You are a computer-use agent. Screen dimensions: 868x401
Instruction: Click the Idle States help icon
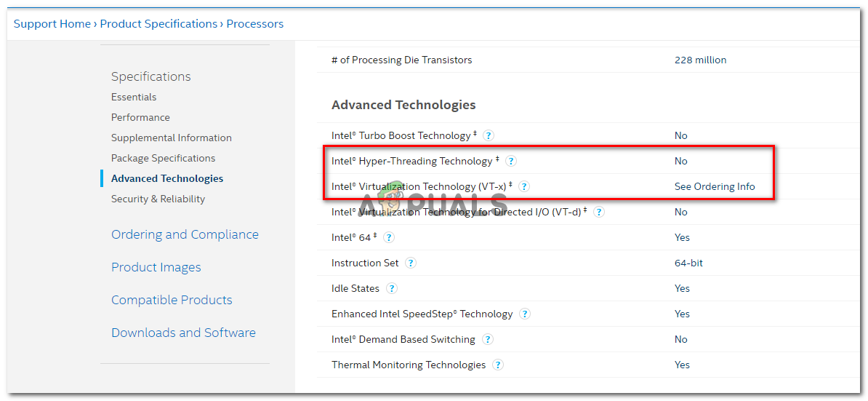pyautogui.click(x=392, y=288)
